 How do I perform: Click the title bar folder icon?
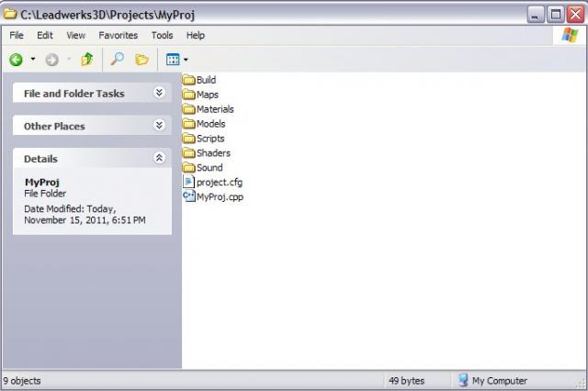coord(10,15)
